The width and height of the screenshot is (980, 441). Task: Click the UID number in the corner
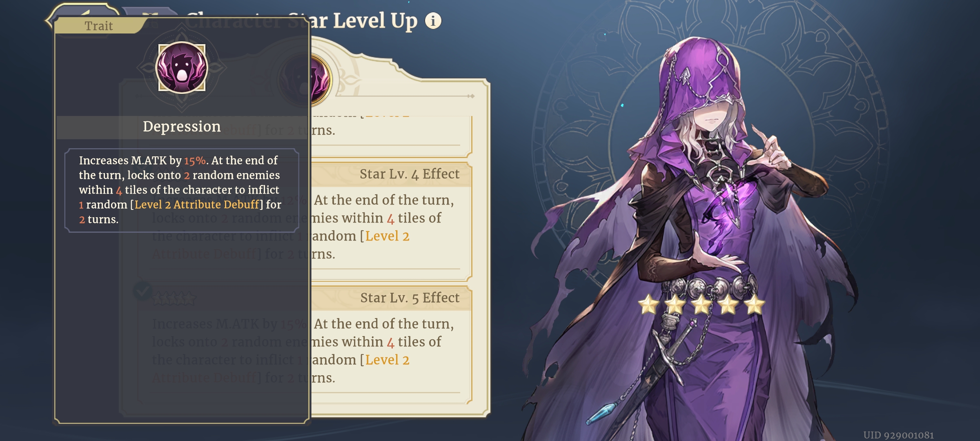[898, 435]
